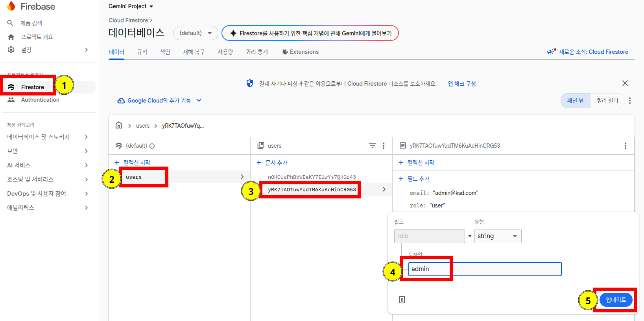This screenshot has height=321, width=644.
Task: Switch to the 쿼리 빌더 view
Action: [x=607, y=101]
